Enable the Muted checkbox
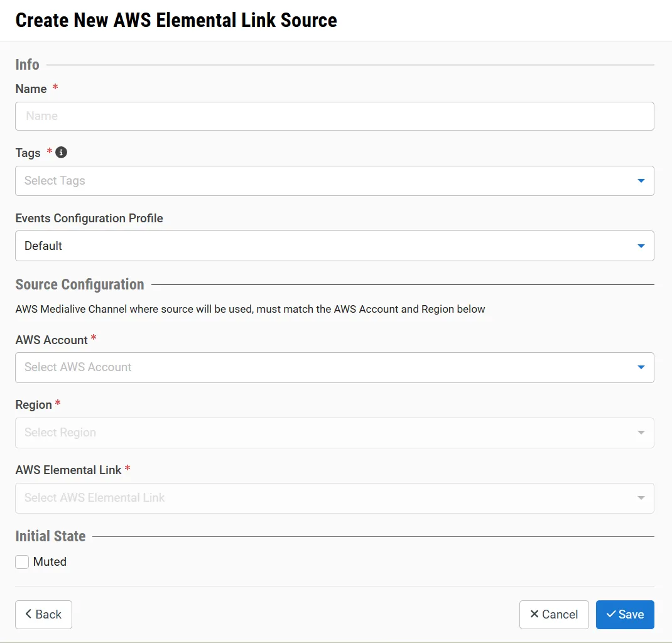This screenshot has width=672, height=643. point(22,561)
